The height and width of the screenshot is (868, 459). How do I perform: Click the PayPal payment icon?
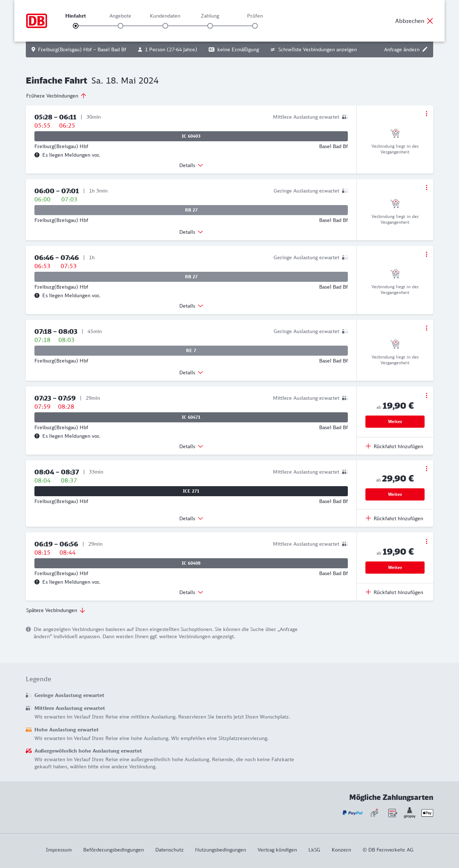(x=352, y=813)
